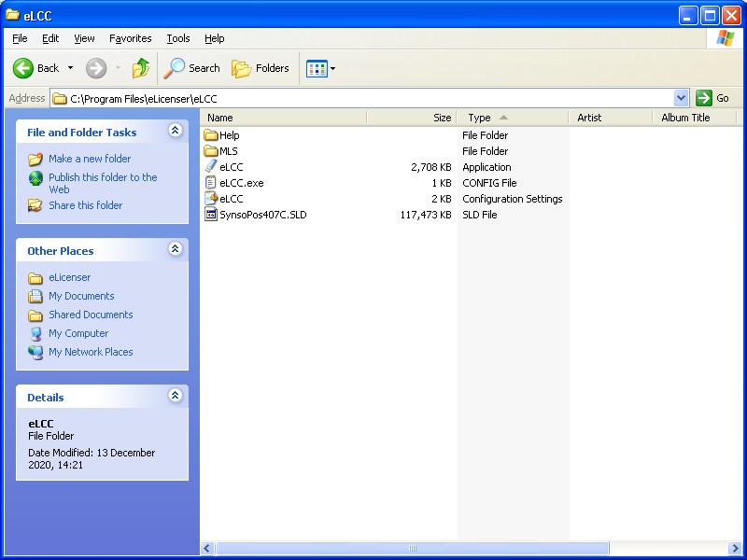Click the Shared Documents folder icon
The height and width of the screenshot is (560, 747).
35,315
